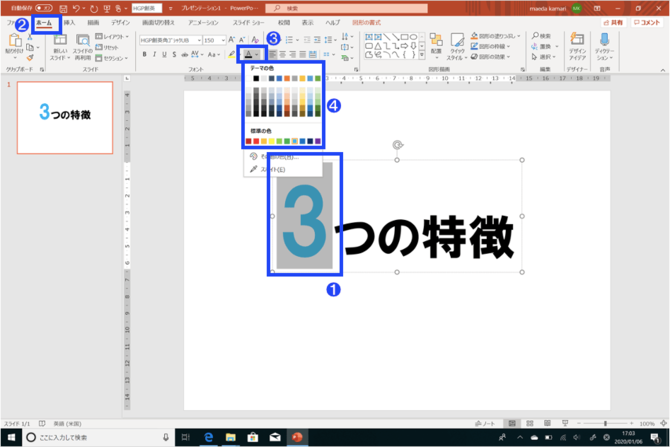Image resolution: width=670 pixels, height=447 pixels.
Task: Click the Share 共有 button
Action: tap(613, 23)
